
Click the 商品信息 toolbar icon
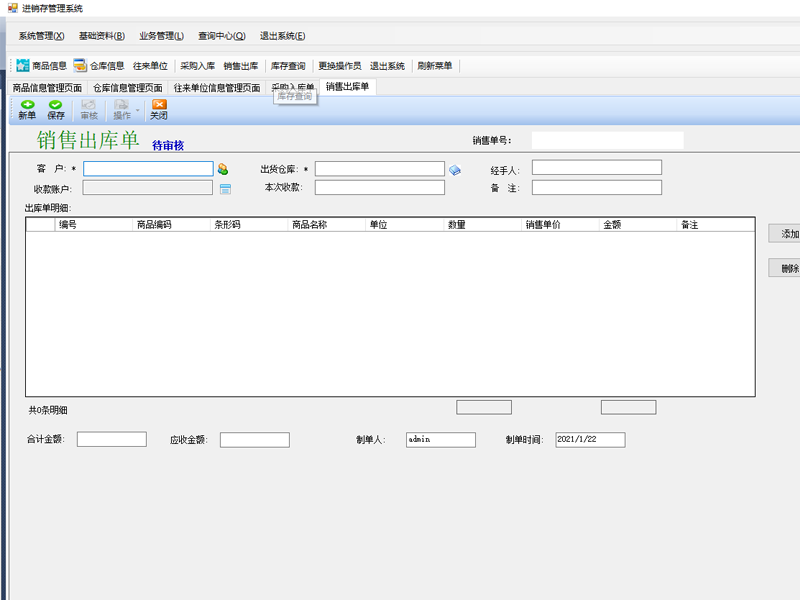coord(23,65)
